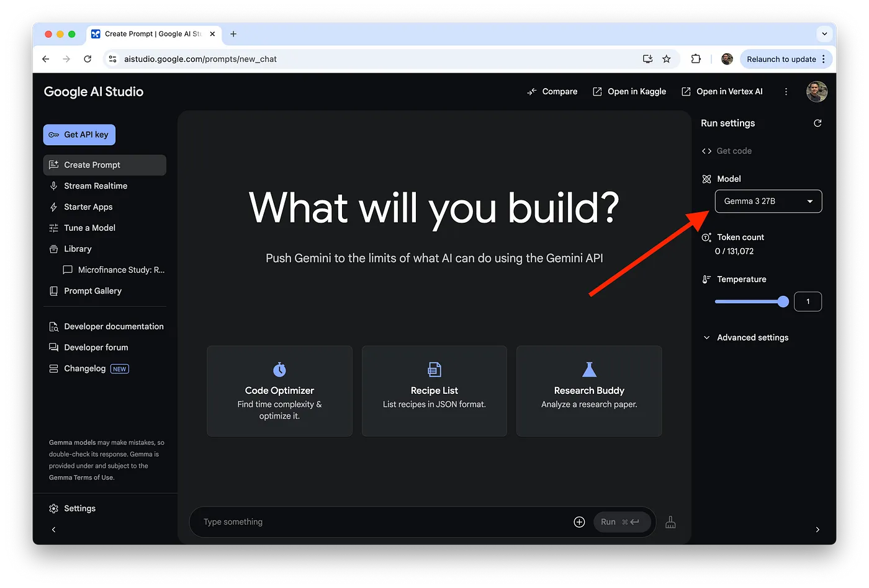Viewport: 869px width, 588px height.
Task: Open the Microfinance Study saved prompt
Action: tap(114, 270)
